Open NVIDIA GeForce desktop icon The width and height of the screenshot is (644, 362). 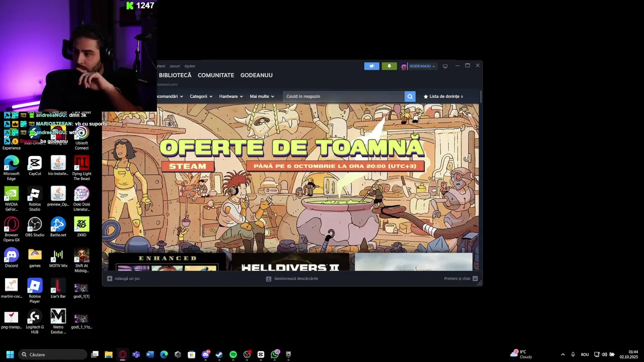coord(11,199)
